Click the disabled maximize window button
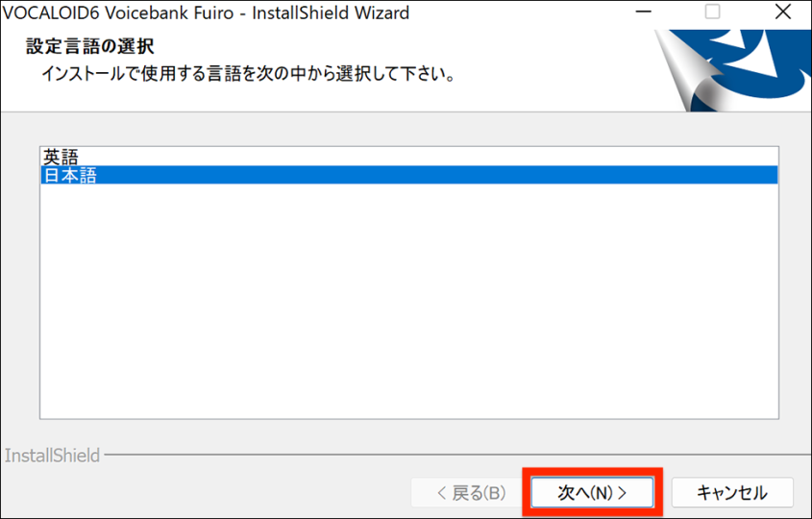The image size is (812, 519). (713, 12)
